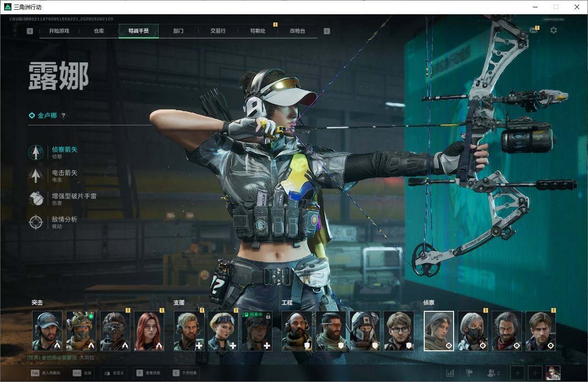Choose the first 突击 operator with cap

pyautogui.click(x=47, y=331)
